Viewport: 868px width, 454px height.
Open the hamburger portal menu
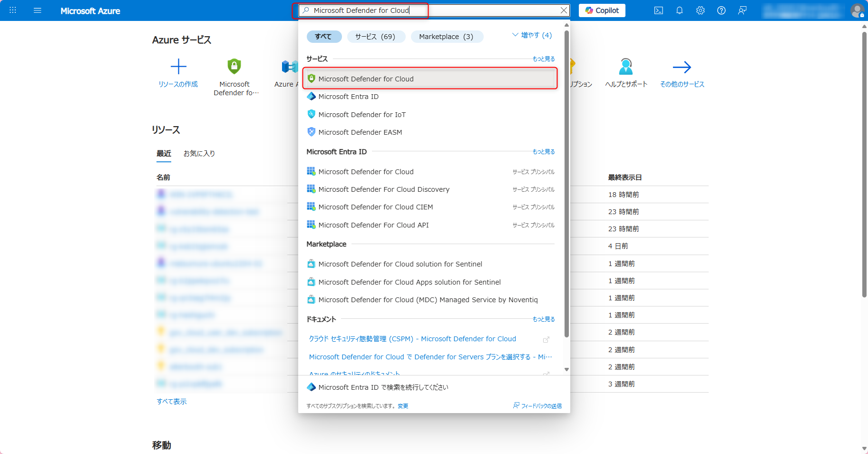(37, 10)
